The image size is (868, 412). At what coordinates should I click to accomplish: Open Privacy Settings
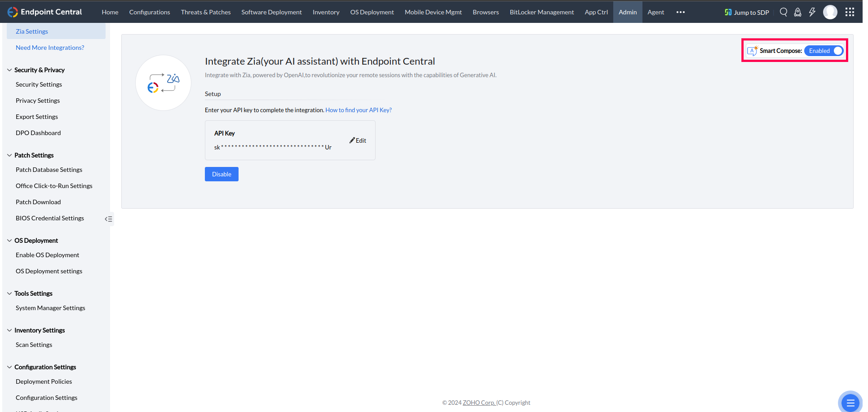(38, 101)
